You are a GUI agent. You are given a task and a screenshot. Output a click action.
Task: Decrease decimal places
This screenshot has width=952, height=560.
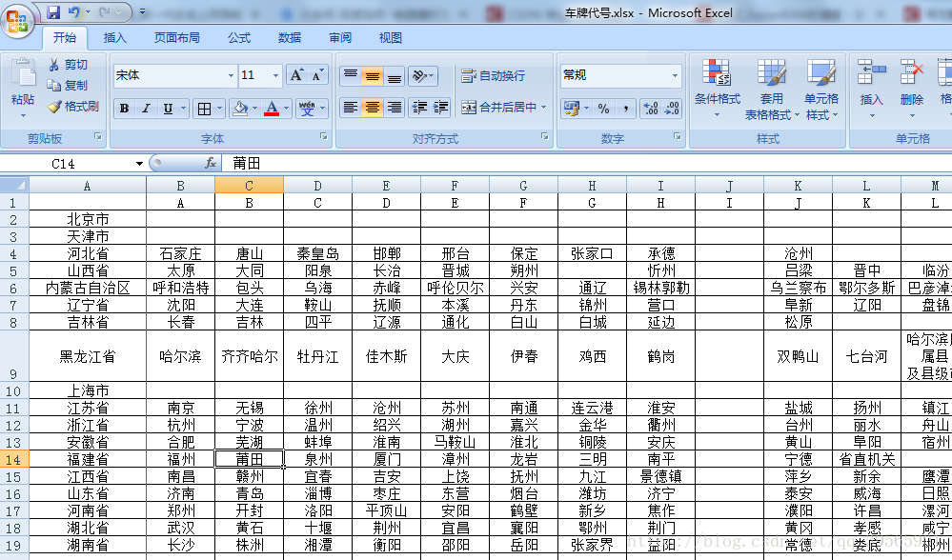tap(672, 109)
